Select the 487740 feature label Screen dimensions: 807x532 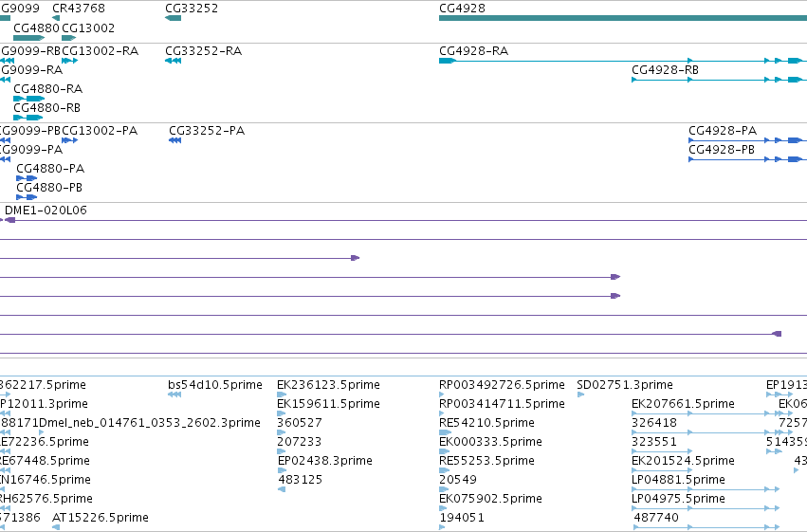[x=656, y=518]
